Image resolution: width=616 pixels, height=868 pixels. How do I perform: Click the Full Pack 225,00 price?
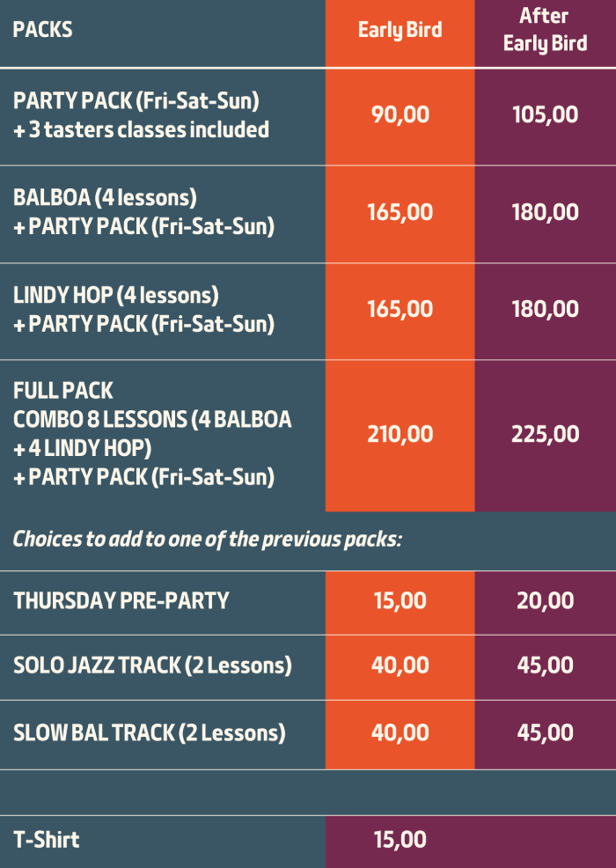(545, 434)
